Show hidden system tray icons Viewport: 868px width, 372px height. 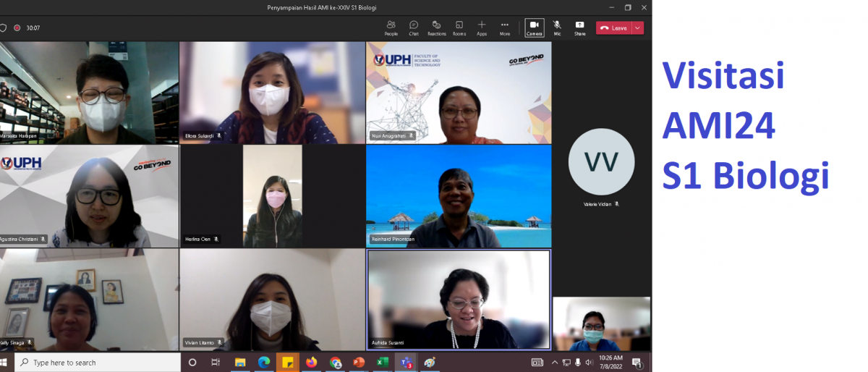click(x=555, y=362)
